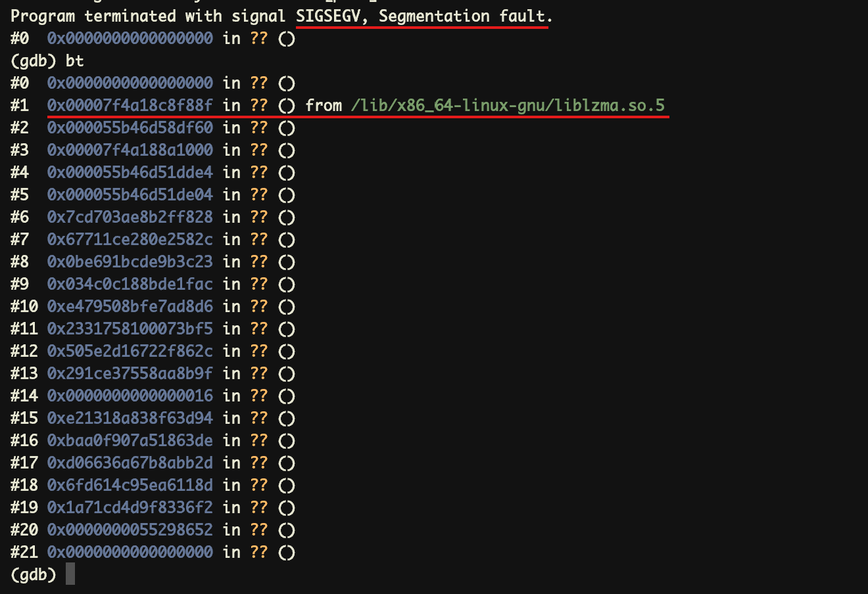This screenshot has height=594, width=868.
Task: Click address 0x00007f4a18c8f88f in frame #1
Action: click(x=130, y=105)
